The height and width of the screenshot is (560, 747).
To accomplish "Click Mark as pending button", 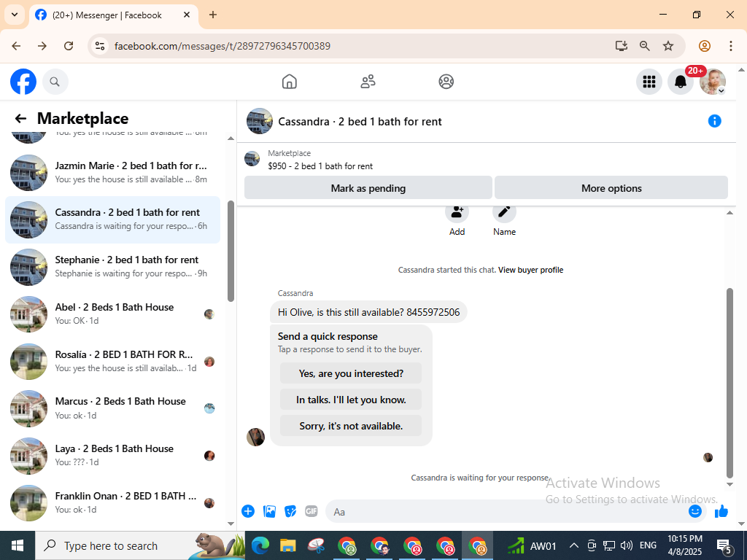I will tap(368, 188).
